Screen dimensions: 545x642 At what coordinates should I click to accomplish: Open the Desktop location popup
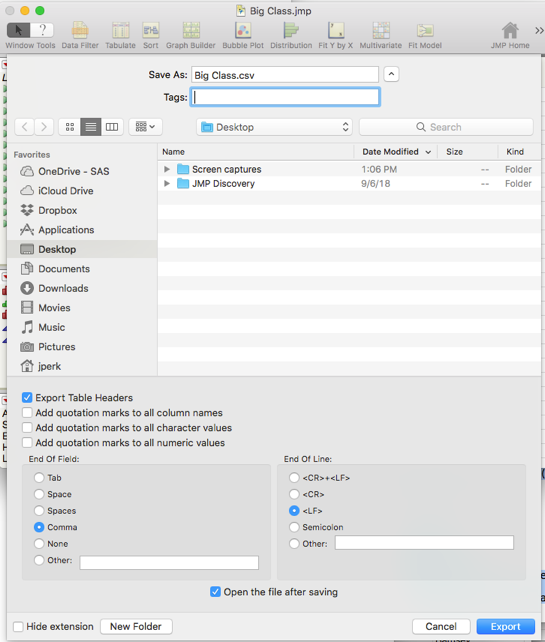point(275,127)
